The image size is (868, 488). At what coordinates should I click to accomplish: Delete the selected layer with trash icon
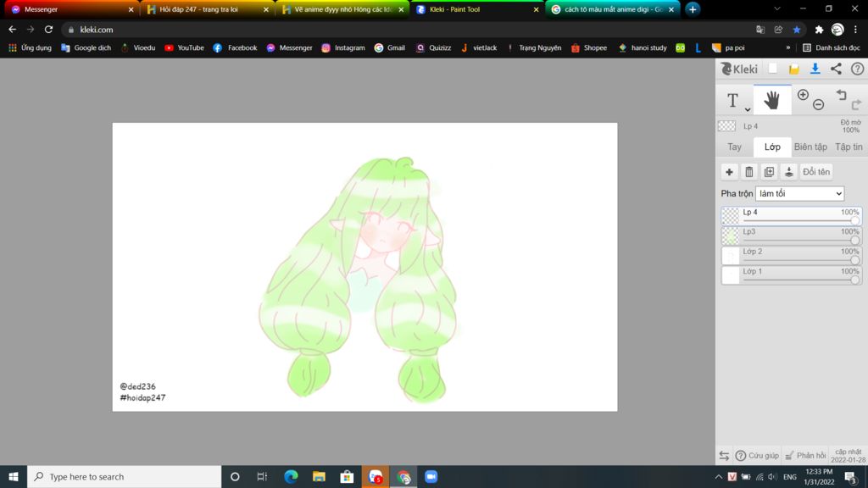(749, 172)
